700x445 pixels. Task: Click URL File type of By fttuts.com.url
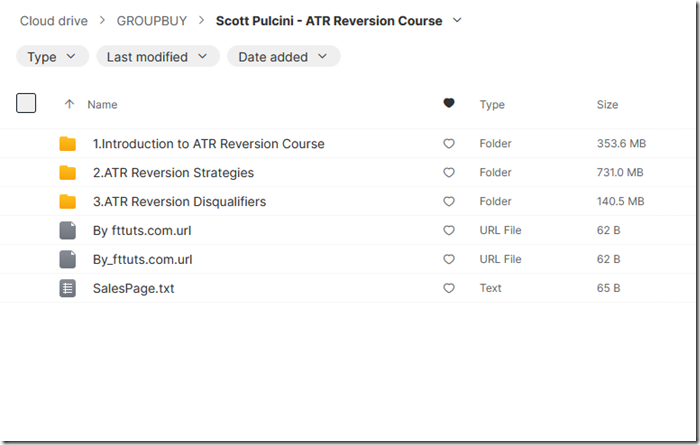pos(500,230)
